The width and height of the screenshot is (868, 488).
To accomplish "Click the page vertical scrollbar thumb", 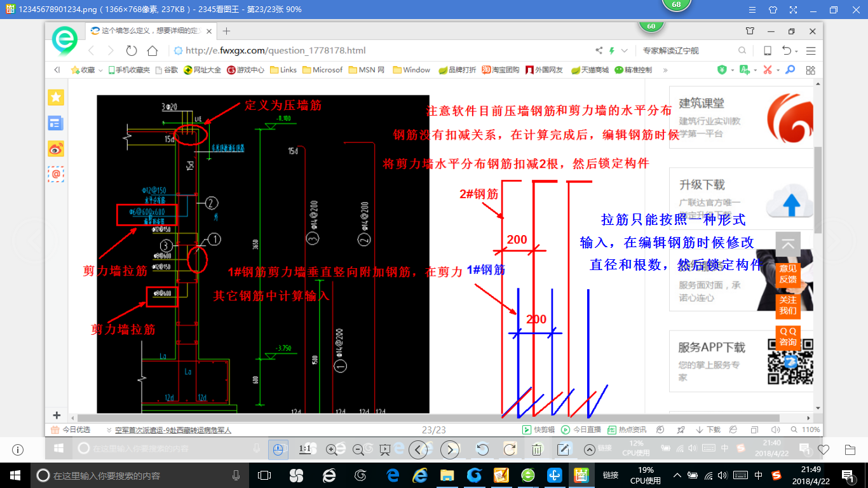I will pyautogui.click(x=819, y=189).
